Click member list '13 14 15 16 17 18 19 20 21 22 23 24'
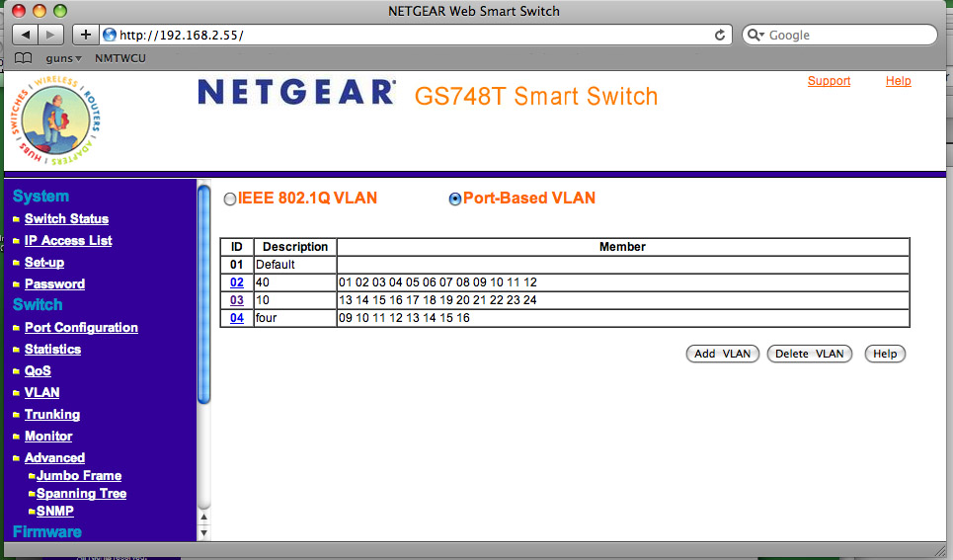 [x=437, y=300]
